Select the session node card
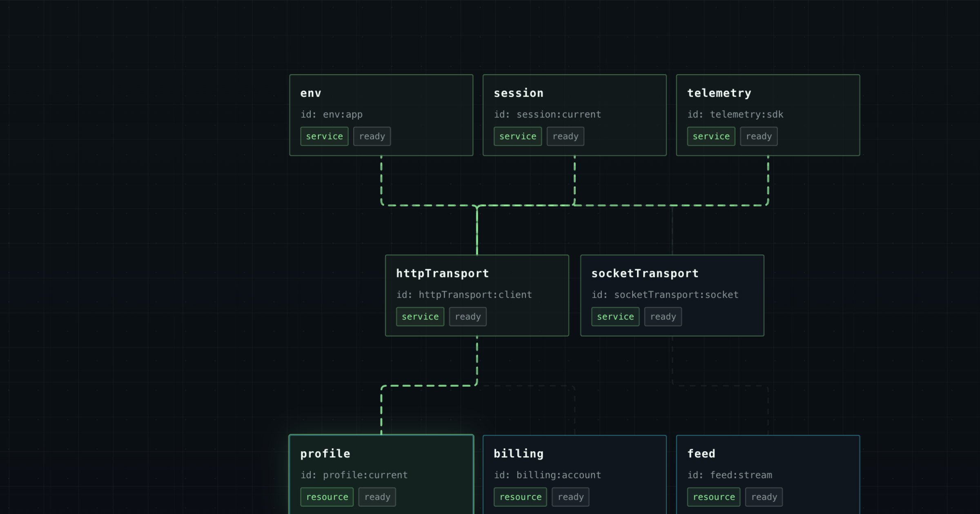 [575, 115]
